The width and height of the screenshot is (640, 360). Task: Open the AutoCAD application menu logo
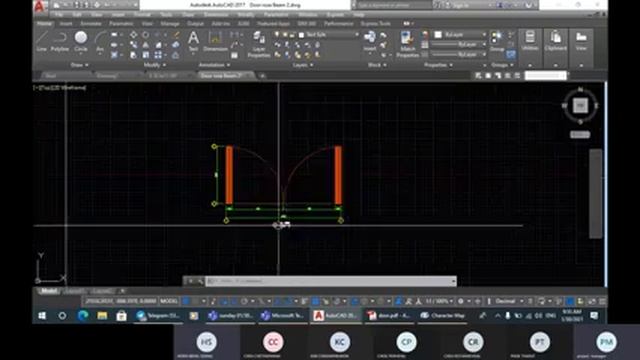coord(40,6)
